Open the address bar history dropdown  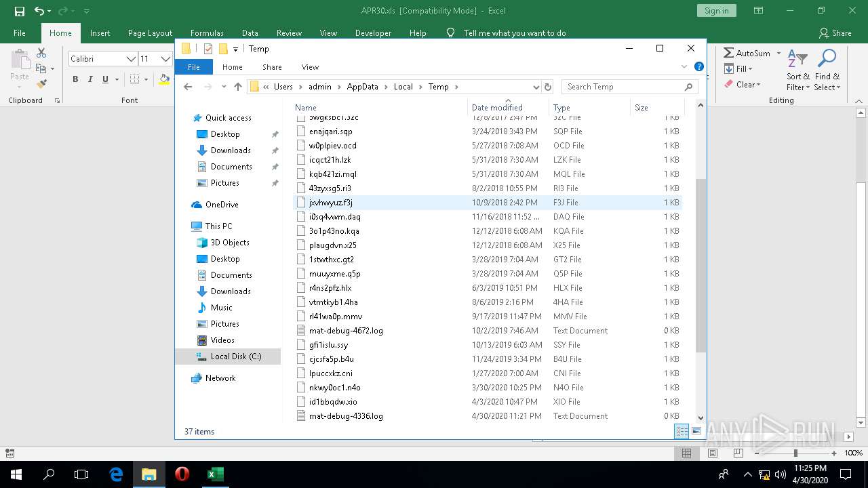[536, 87]
